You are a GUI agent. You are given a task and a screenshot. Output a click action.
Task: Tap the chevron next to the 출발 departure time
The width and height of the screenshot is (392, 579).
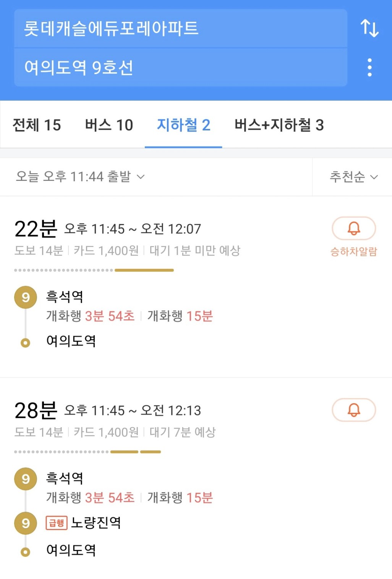point(141,177)
